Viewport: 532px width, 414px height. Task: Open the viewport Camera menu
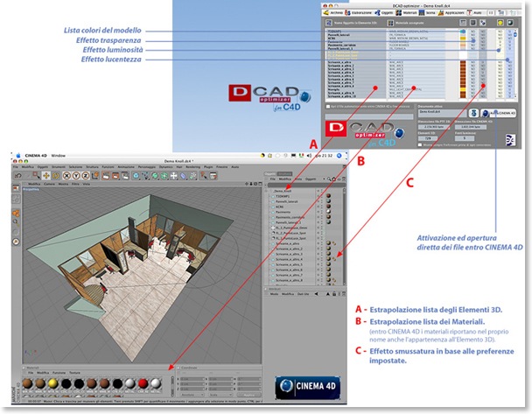tap(50, 184)
